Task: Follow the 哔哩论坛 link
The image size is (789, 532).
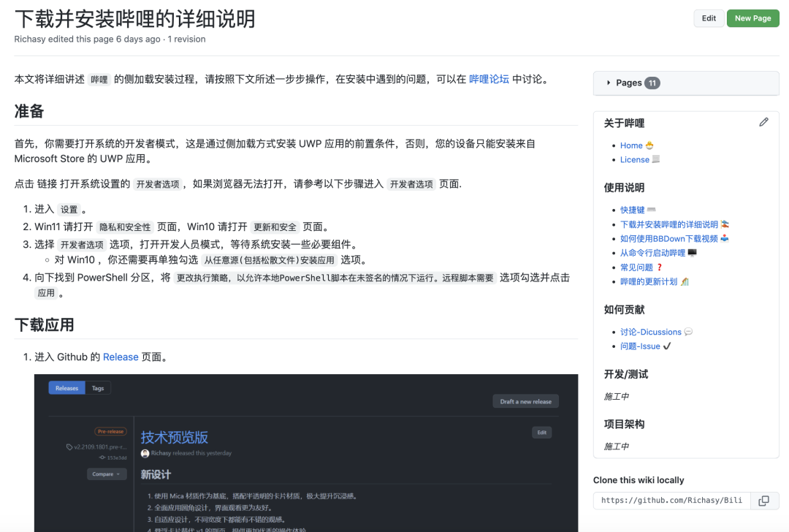Action: click(489, 79)
